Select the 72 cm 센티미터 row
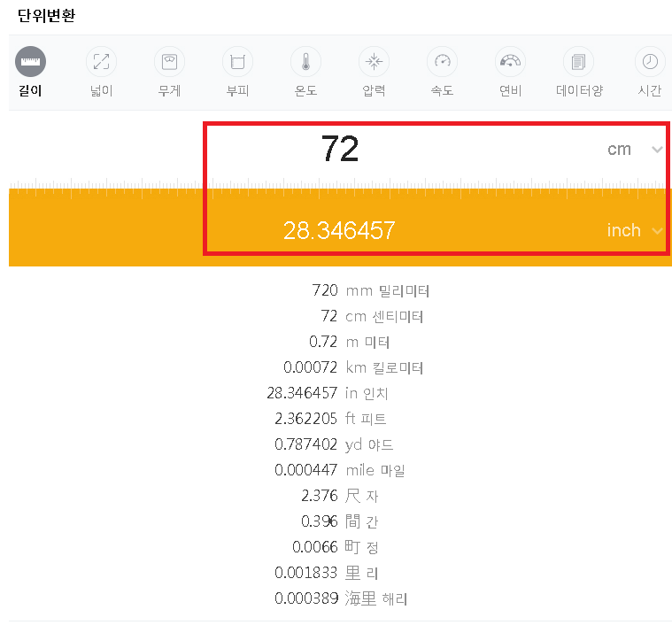Viewport: 672px width, 625px height. click(x=372, y=316)
